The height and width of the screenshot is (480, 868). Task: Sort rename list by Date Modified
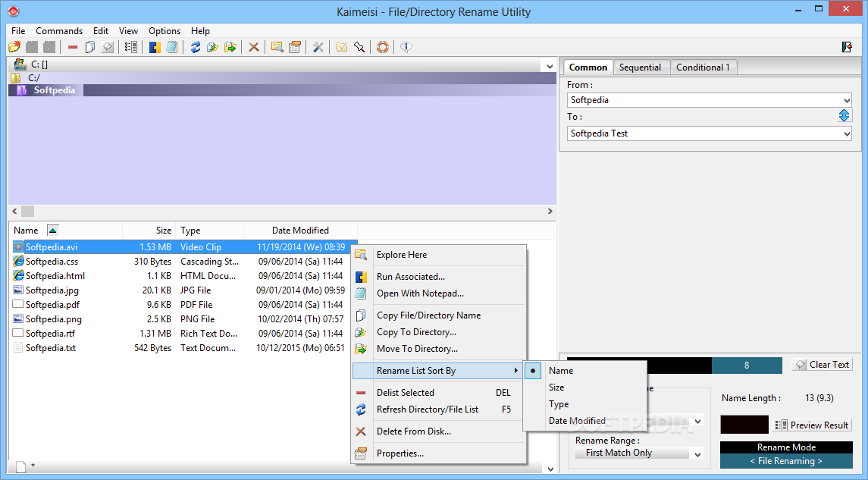pos(577,420)
